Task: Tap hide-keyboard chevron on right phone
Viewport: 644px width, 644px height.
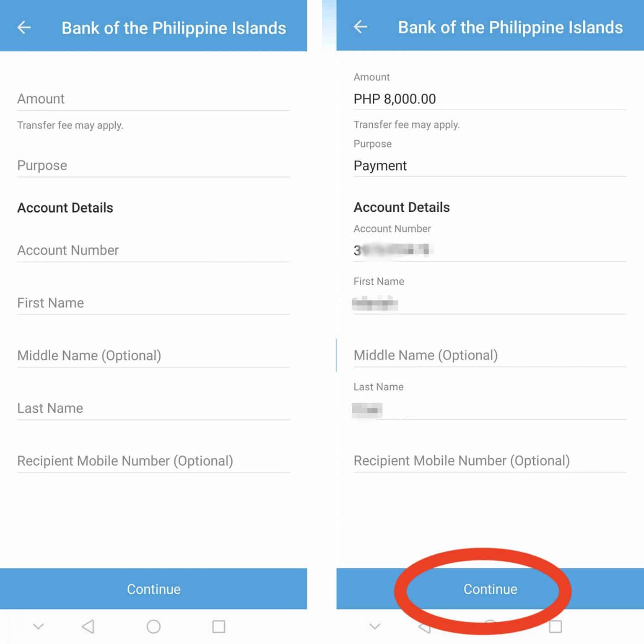Action: [x=375, y=626]
